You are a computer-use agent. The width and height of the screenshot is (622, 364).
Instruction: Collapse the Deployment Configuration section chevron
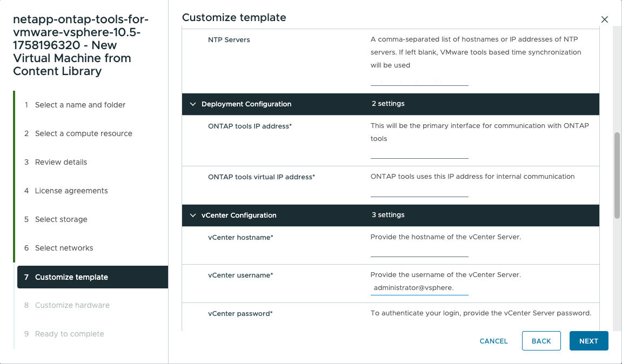point(193,104)
